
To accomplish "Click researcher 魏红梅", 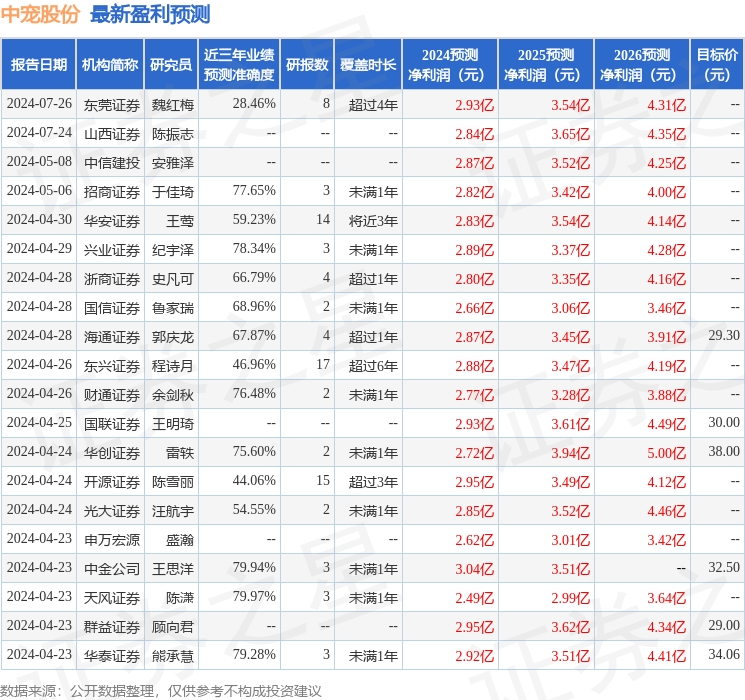I will (x=172, y=105).
